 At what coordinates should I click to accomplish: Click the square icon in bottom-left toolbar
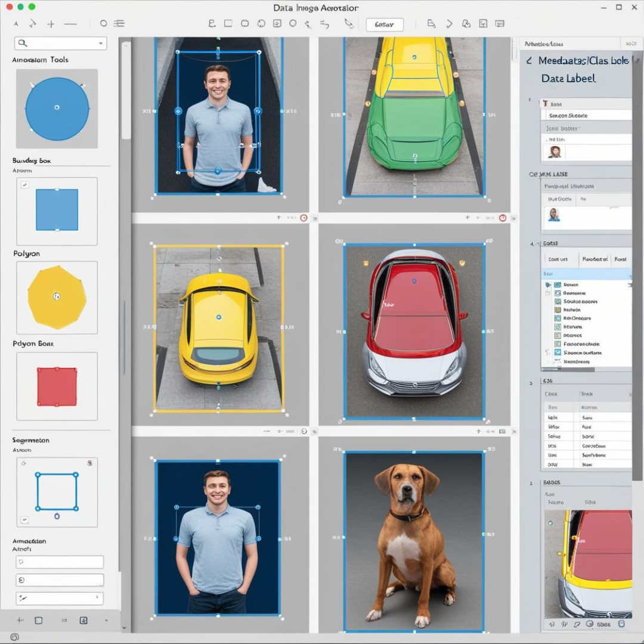[39, 620]
